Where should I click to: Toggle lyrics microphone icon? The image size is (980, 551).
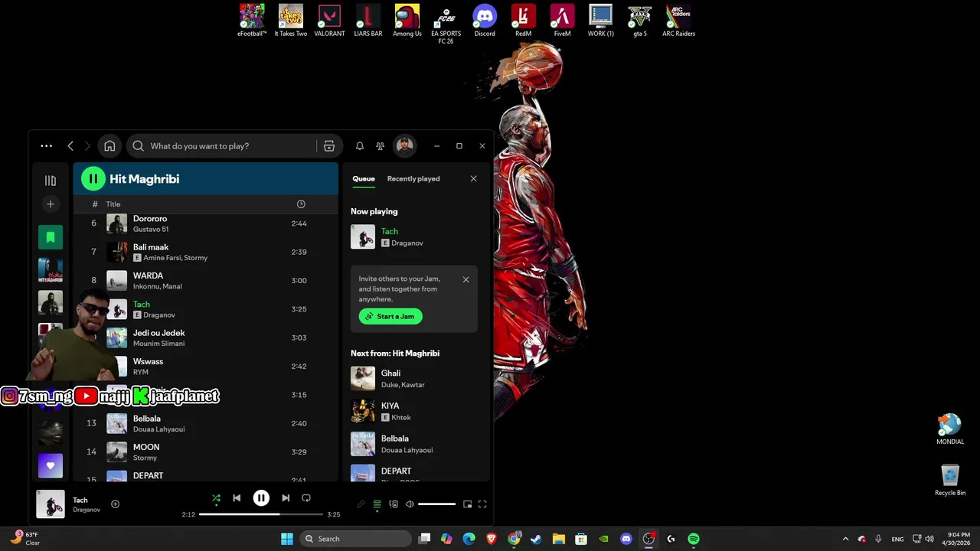click(x=361, y=504)
